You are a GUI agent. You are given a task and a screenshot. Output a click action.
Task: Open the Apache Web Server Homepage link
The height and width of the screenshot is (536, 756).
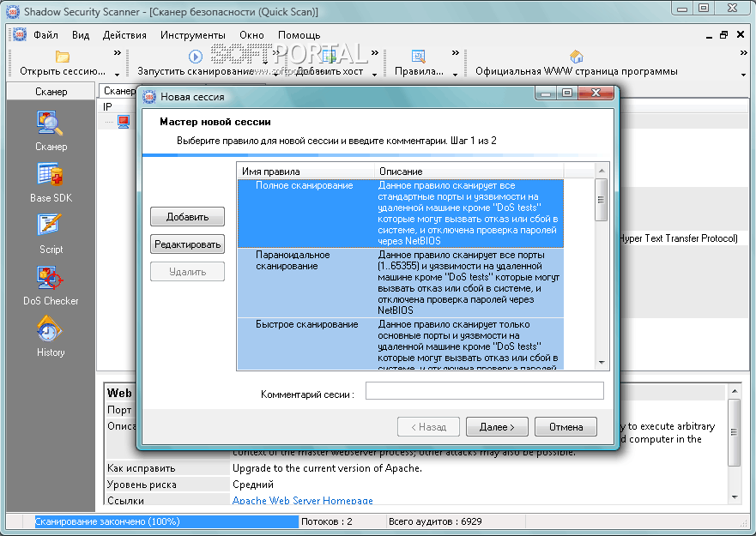[x=303, y=500]
